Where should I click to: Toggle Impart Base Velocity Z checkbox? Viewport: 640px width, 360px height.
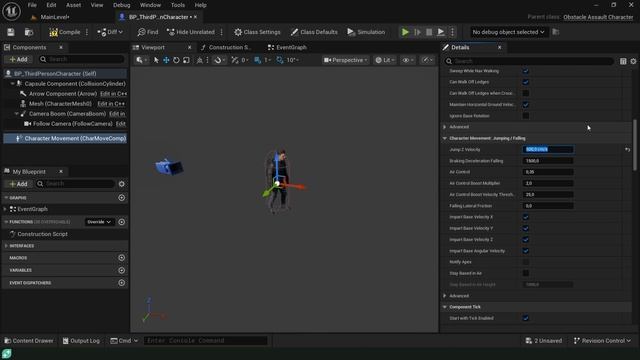click(526, 240)
